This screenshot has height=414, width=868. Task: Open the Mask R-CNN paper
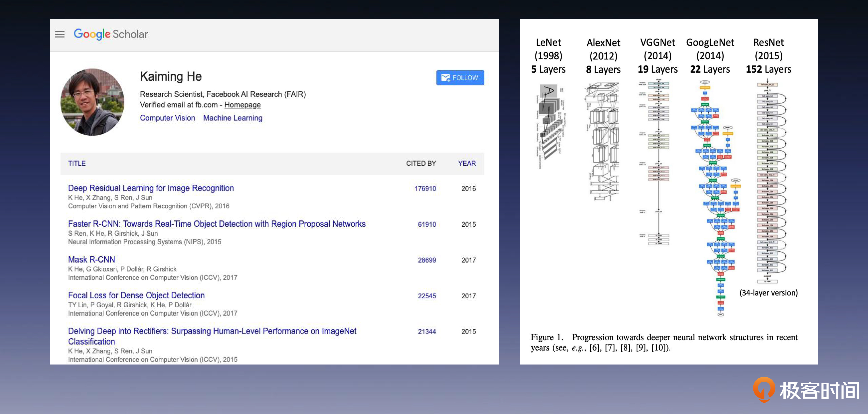[x=91, y=260]
